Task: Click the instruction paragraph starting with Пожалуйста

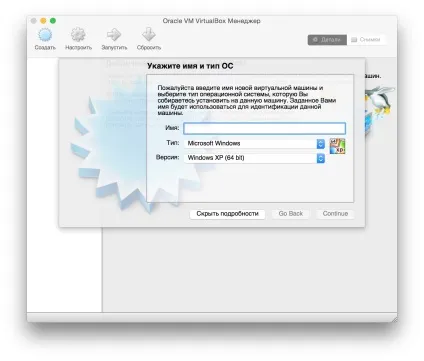Action: click(247, 100)
